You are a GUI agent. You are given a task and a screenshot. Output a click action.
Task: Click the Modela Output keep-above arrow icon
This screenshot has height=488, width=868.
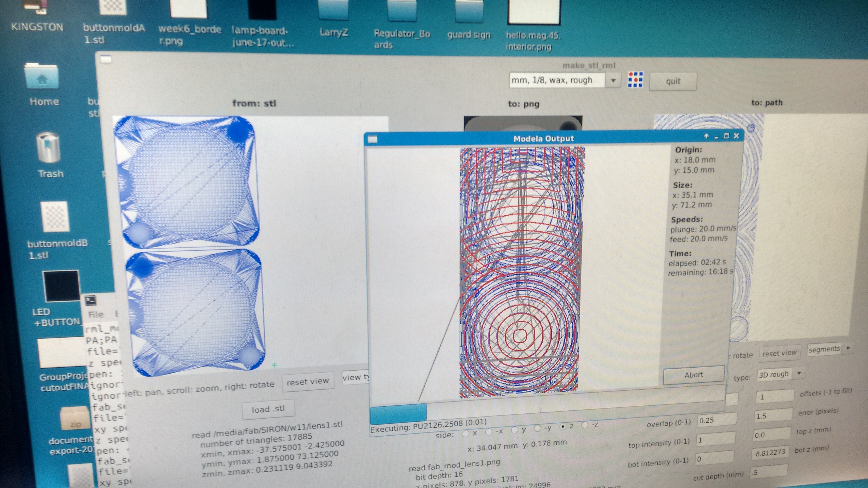click(707, 136)
